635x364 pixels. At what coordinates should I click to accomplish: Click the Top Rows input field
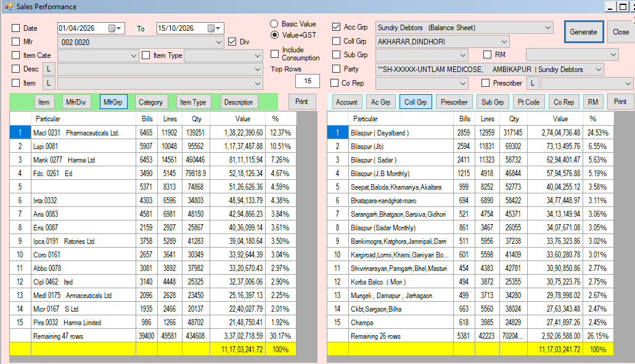(308, 81)
